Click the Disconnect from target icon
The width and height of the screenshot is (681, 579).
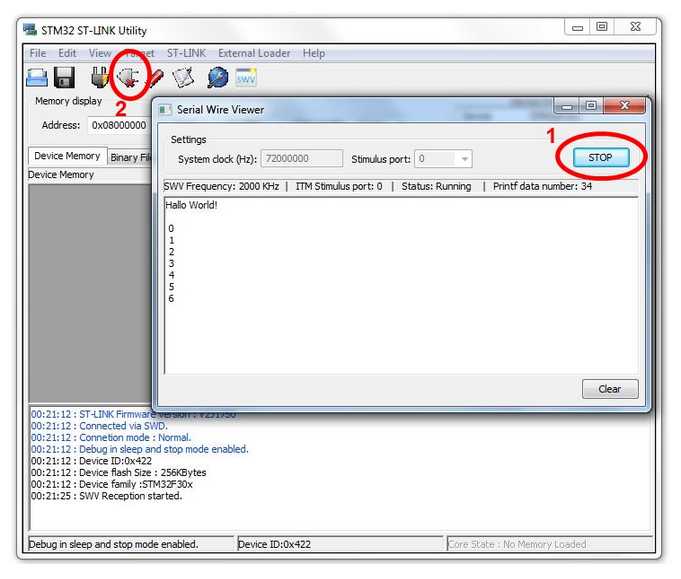(x=128, y=78)
